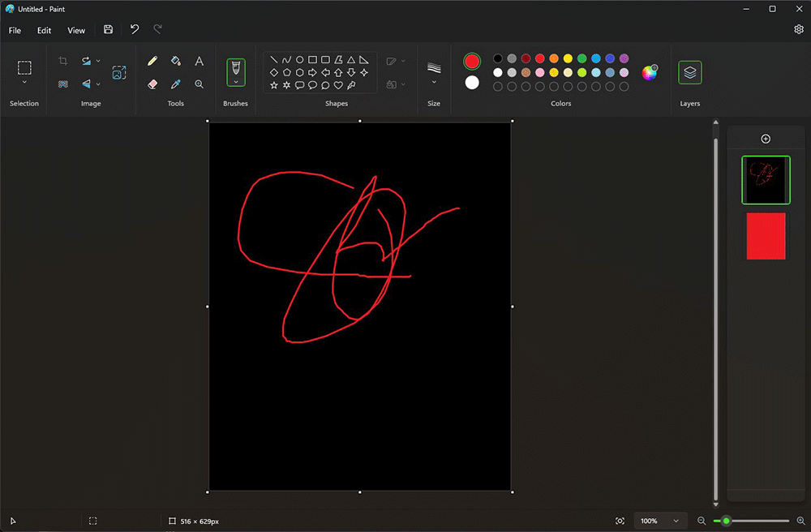
Task: Activate the rectangular Selection tool
Action: [x=24, y=67]
